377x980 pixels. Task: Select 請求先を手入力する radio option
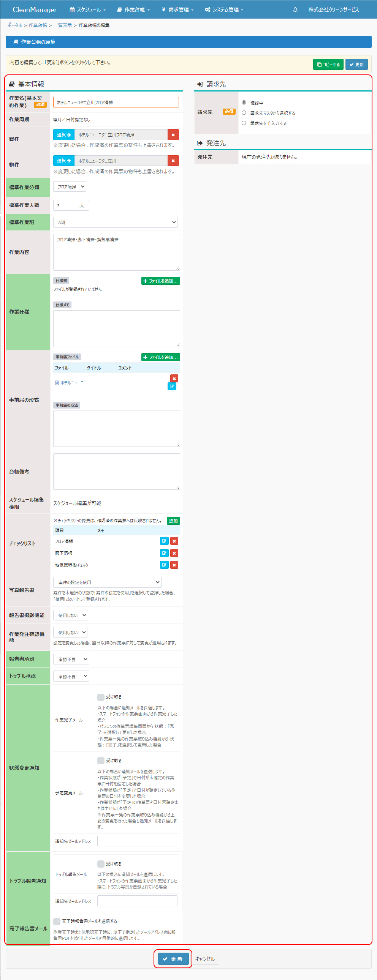coord(244,123)
